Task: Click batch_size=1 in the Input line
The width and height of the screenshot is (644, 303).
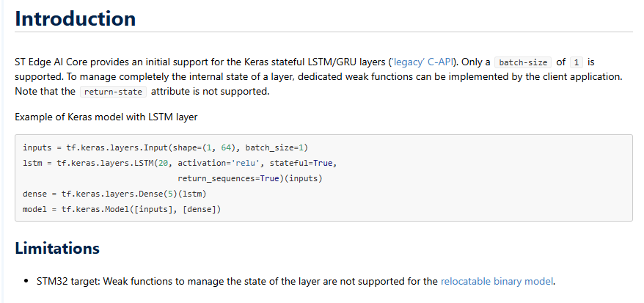Action: [x=271, y=147]
